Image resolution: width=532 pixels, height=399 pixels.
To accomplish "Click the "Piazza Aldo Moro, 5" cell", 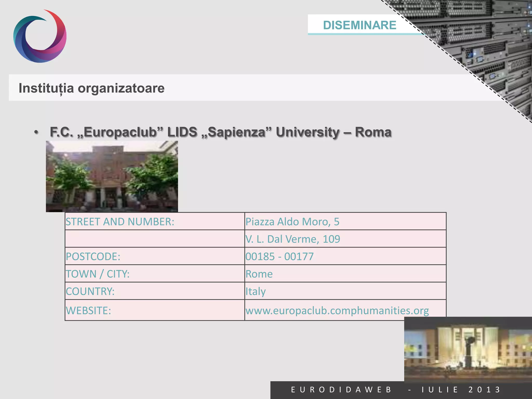I will coord(345,221).
